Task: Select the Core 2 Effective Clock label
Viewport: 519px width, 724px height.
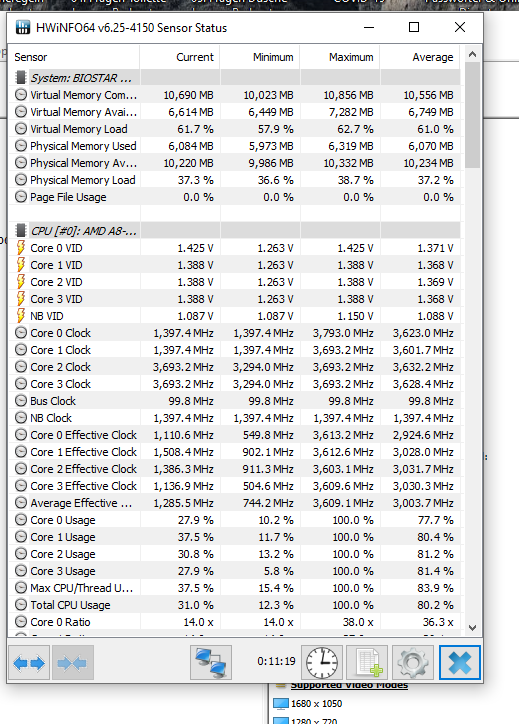Action: pos(84,469)
